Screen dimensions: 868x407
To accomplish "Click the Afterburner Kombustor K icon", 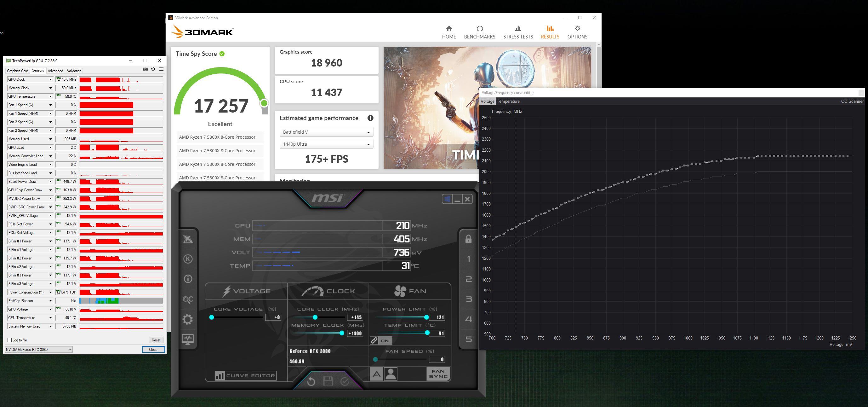I will click(188, 259).
